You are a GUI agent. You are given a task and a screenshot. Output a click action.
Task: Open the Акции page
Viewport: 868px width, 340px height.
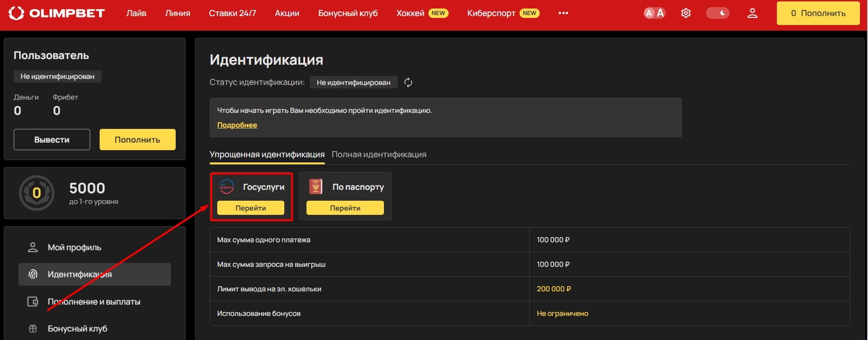pyautogui.click(x=287, y=13)
